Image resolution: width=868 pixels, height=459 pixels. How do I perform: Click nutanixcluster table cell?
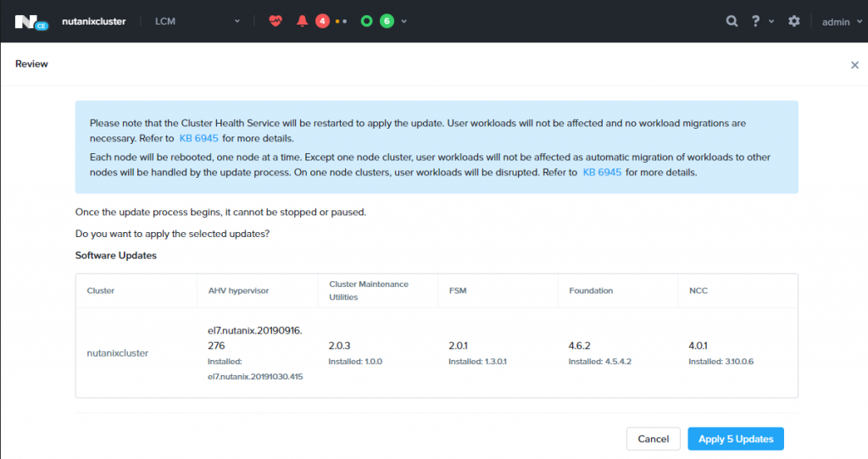click(x=117, y=353)
